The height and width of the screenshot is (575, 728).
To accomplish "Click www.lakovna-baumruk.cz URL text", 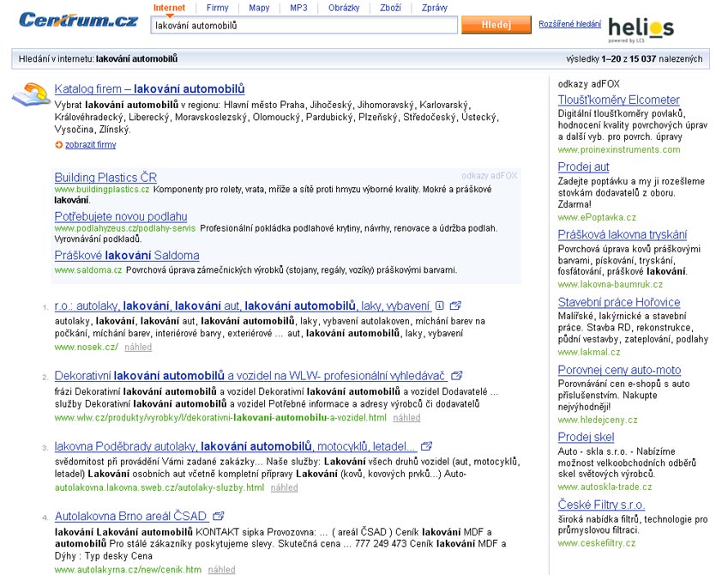I will 610,284.
